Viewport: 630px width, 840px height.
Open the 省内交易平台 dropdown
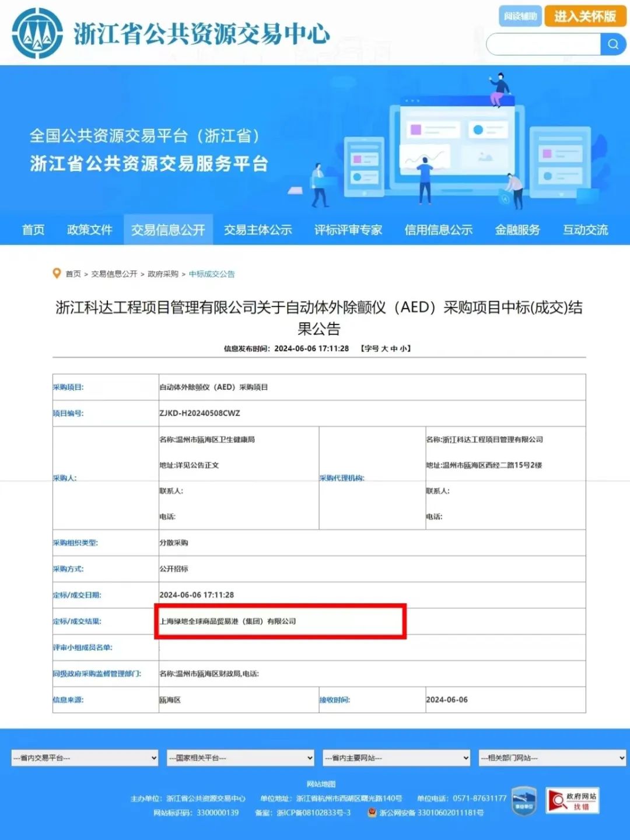(85, 758)
